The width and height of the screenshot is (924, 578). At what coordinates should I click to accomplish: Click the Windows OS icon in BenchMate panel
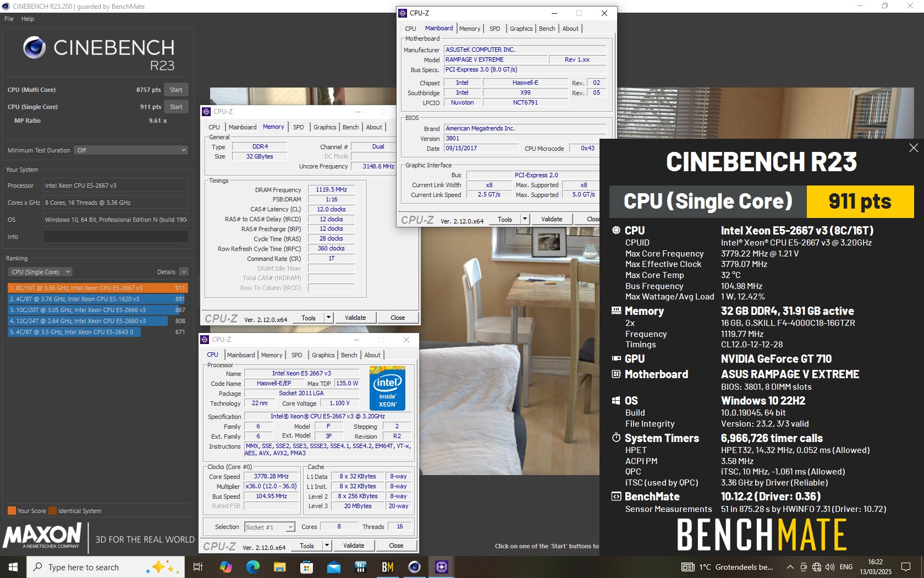click(616, 401)
